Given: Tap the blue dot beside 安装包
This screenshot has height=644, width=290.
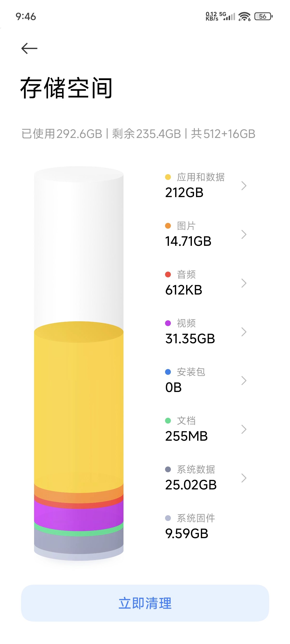Looking at the screenshot, I should pos(168,372).
